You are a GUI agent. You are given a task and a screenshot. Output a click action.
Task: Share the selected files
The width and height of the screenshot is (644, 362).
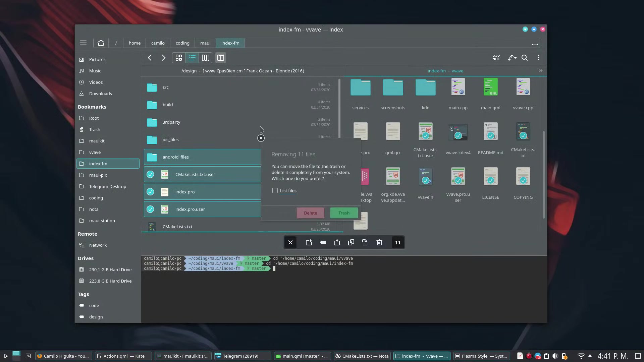[337, 242]
